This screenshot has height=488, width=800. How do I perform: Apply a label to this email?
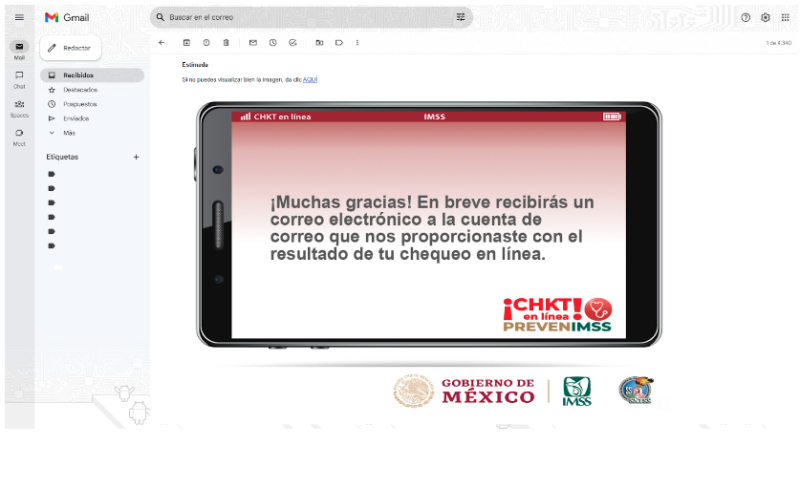click(x=339, y=43)
